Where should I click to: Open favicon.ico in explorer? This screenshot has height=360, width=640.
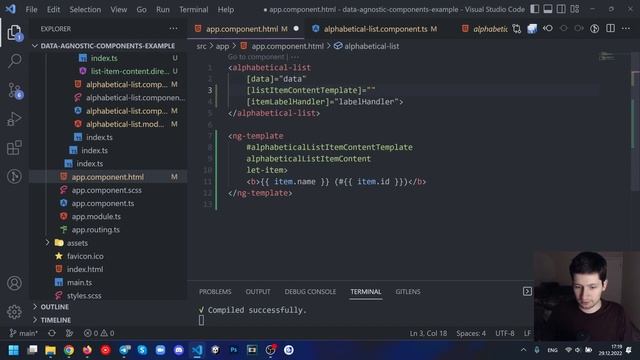pos(85,256)
